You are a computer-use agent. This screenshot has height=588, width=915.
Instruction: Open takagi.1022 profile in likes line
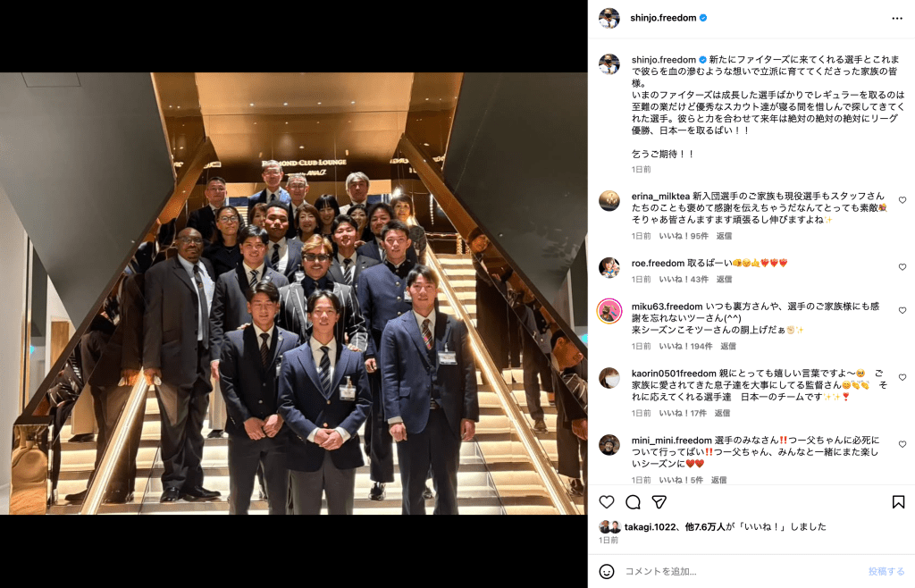click(x=651, y=526)
